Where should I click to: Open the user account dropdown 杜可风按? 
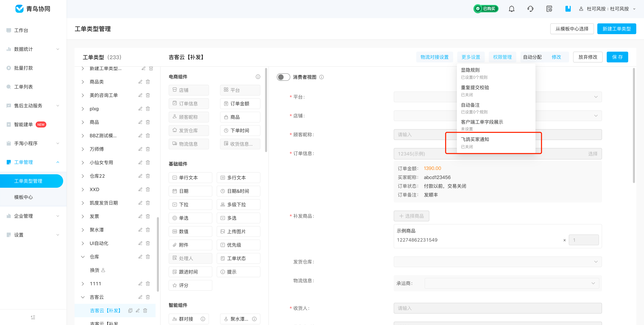608,9
